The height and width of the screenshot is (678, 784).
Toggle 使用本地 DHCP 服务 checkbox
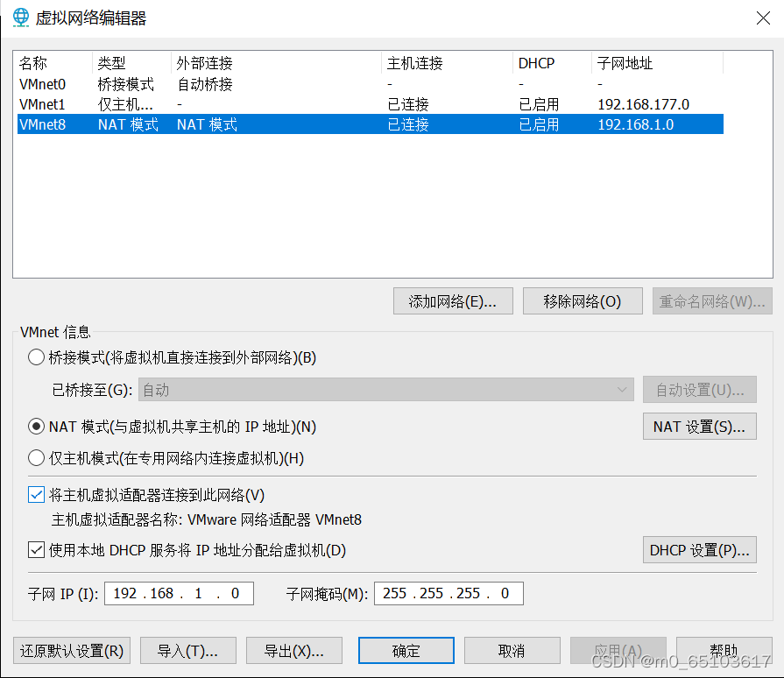click(36, 550)
